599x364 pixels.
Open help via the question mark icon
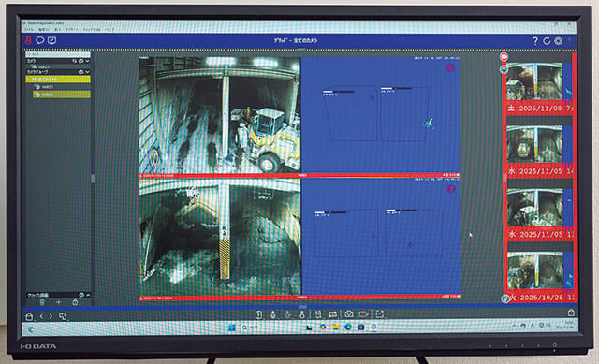tap(535, 41)
